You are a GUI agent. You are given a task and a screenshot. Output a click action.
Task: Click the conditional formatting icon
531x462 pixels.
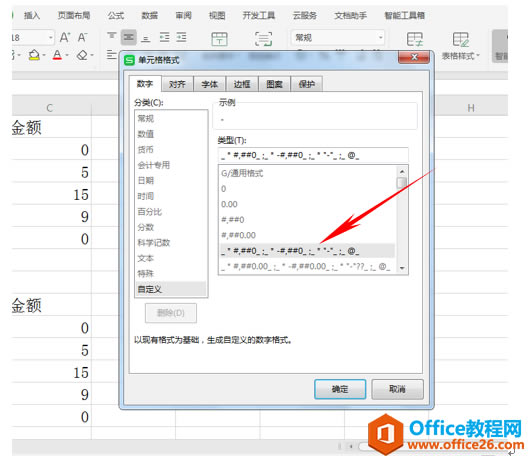click(x=415, y=39)
